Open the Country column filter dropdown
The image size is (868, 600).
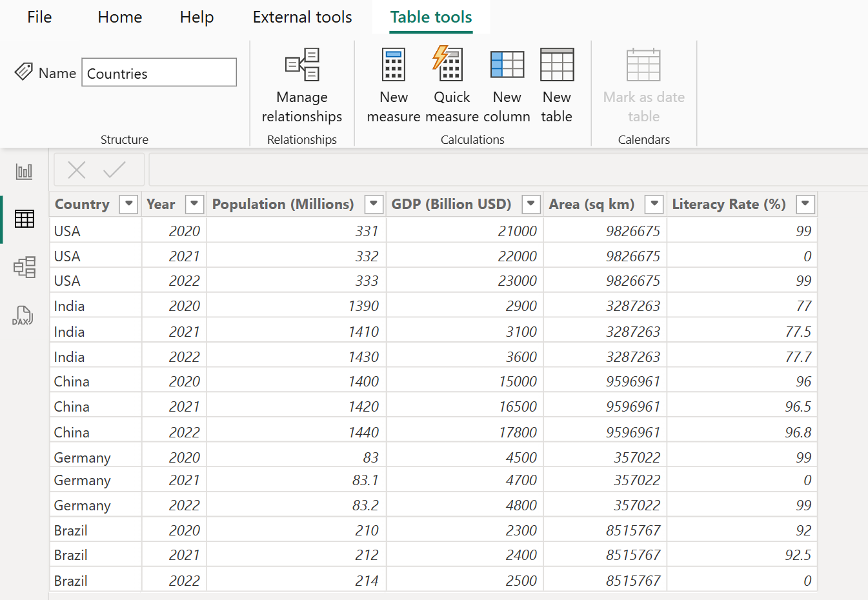coord(128,204)
